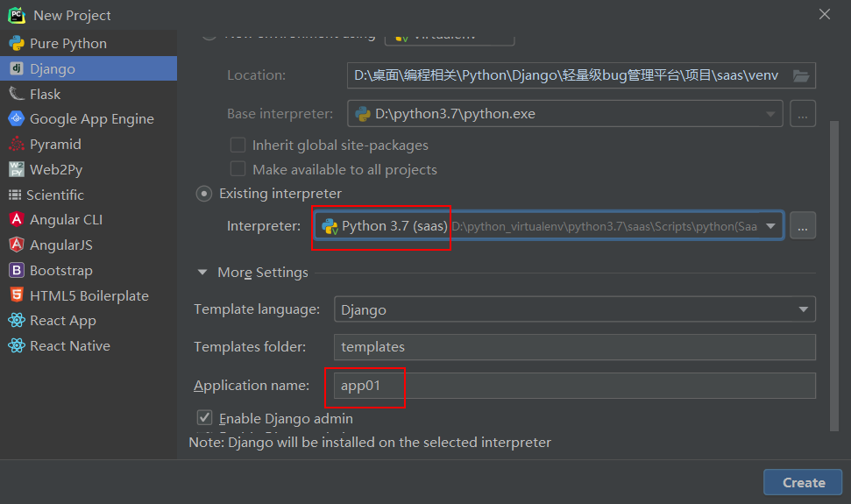This screenshot has height=504, width=851.
Task: Click the Scientific grid icon
Action: [x=15, y=195]
